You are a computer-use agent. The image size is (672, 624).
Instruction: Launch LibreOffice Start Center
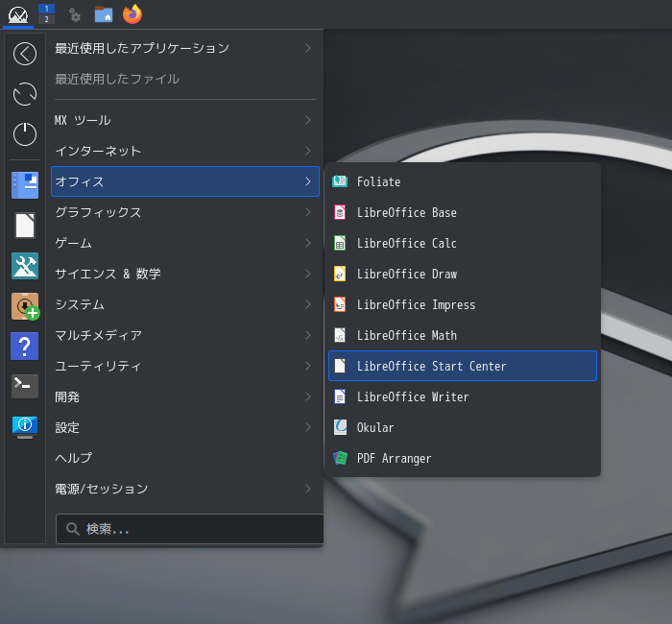pyautogui.click(x=463, y=366)
